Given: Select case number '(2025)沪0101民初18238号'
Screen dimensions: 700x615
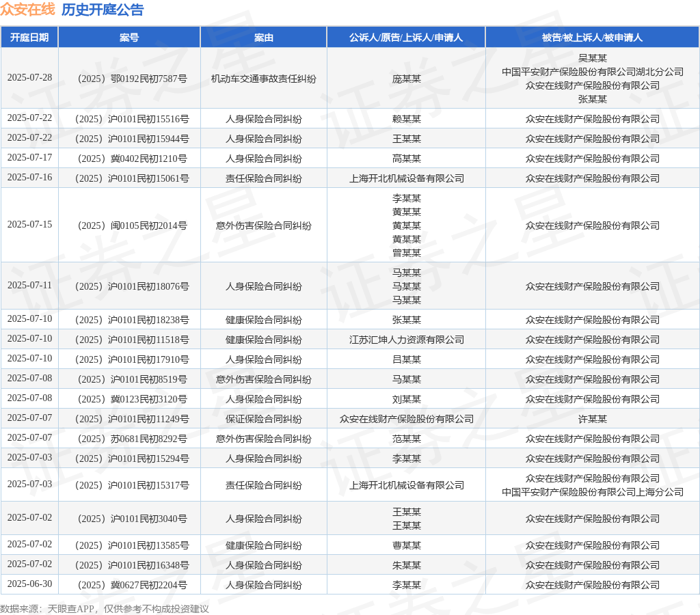Looking at the screenshot, I should click(x=132, y=320).
